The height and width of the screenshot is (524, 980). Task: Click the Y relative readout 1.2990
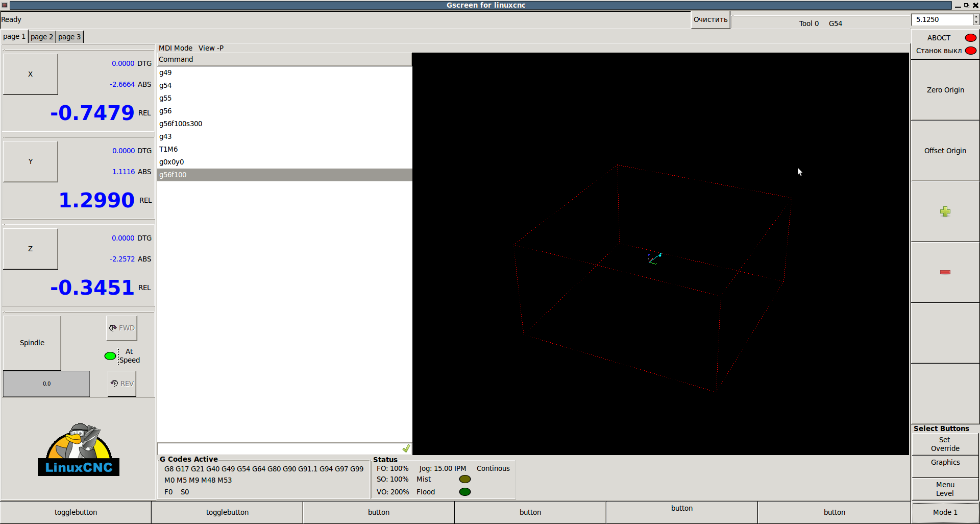tap(96, 200)
